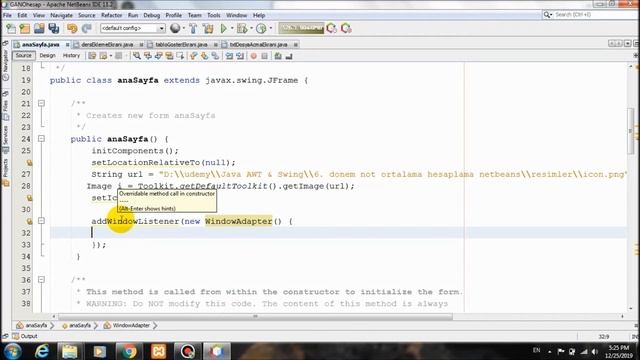The image size is (640, 360).
Task: Close the anaSayfa.java tab
Action: click(x=67, y=44)
